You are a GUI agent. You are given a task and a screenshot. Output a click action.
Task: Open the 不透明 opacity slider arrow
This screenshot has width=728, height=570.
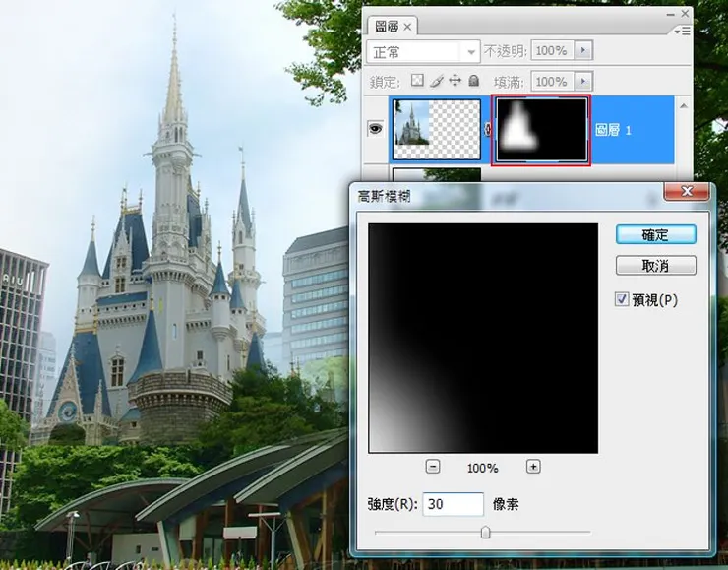(583, 51)
